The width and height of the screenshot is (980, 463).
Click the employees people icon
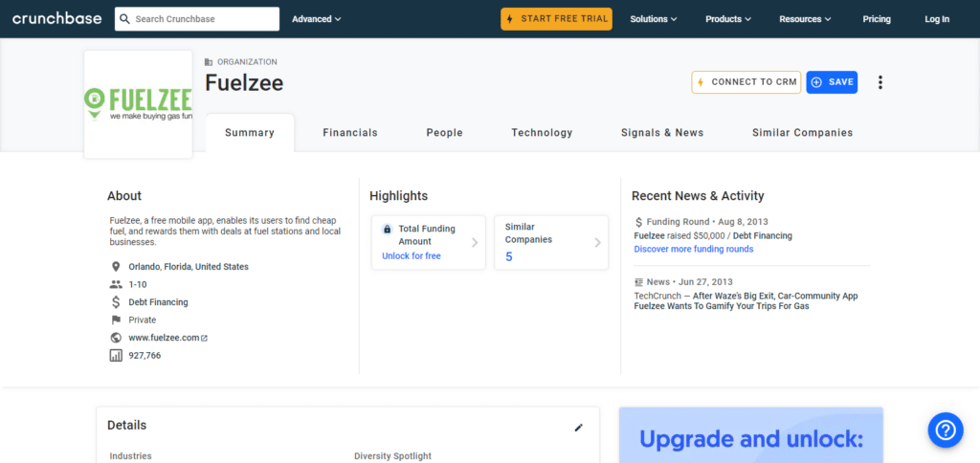pos(116,284)
